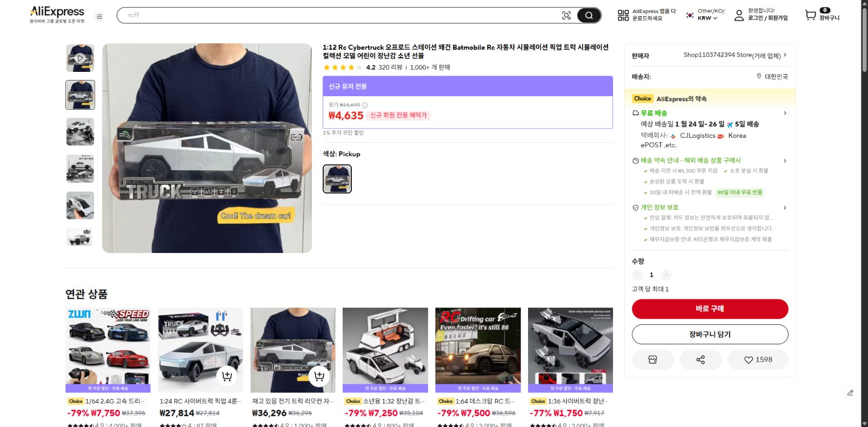This screenshot has height=427, width=868.
Task: Click the Choice badge in AliExpress promise banner
Action: 642,98
